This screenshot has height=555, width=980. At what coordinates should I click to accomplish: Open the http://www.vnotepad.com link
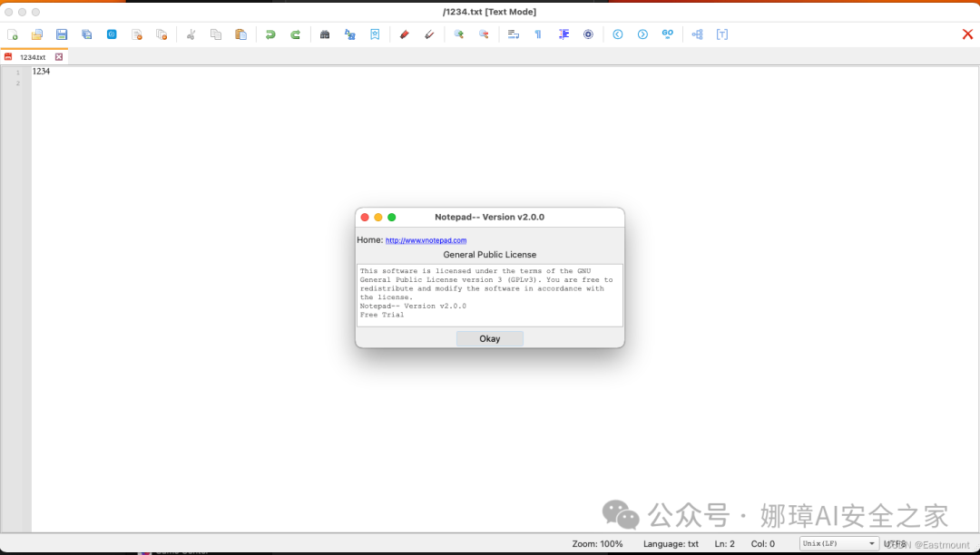(426, 240)
